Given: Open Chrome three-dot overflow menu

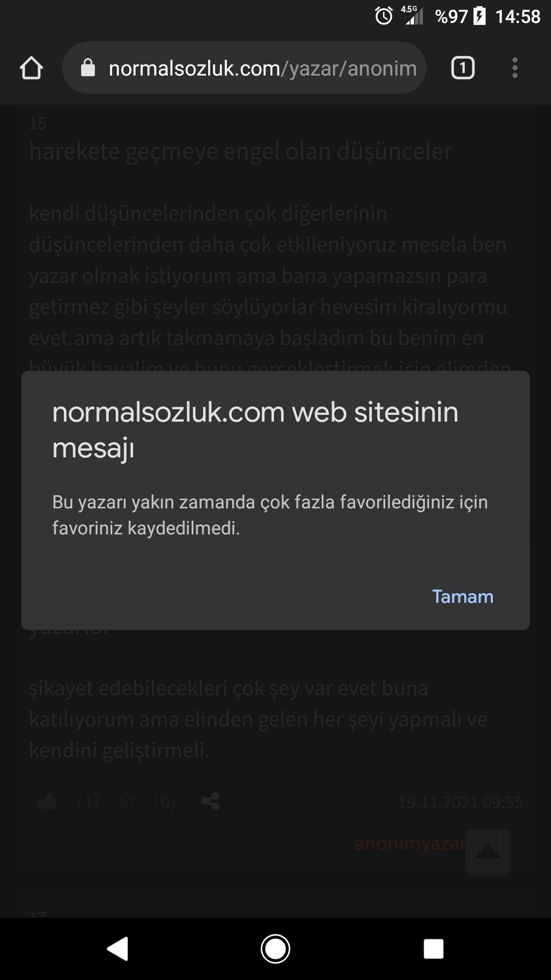Looking at the screenshot, I should 515,68.
